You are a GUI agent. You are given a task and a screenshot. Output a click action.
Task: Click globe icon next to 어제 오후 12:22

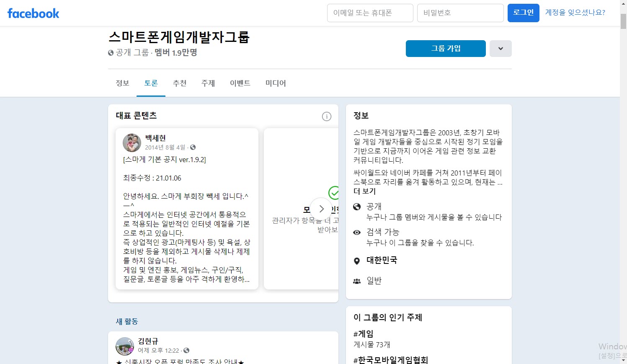coord(186,351)
